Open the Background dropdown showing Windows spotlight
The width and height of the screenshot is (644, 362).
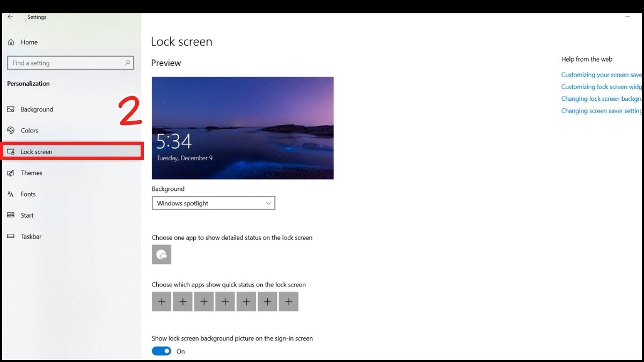213,203
